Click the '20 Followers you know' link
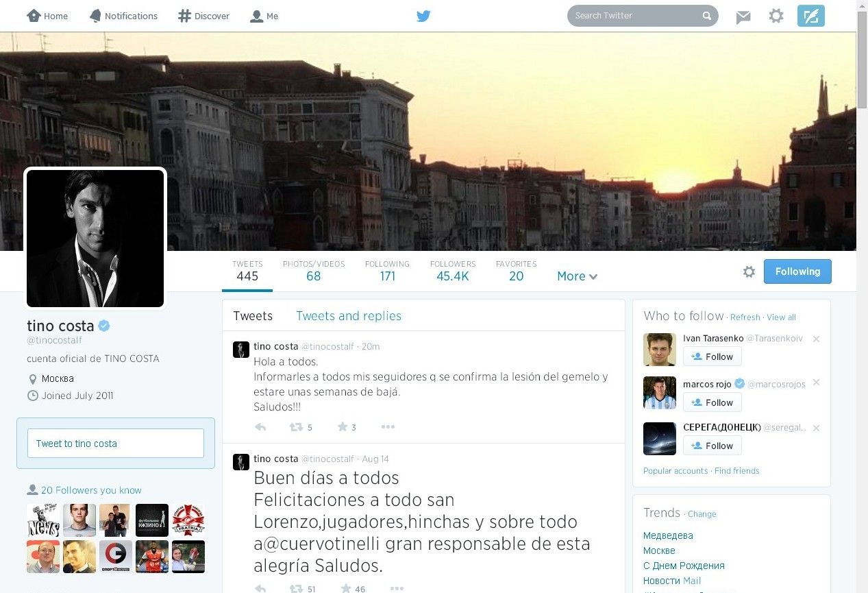The width and height of the screenshot is (868, 593). coord(90,490)
